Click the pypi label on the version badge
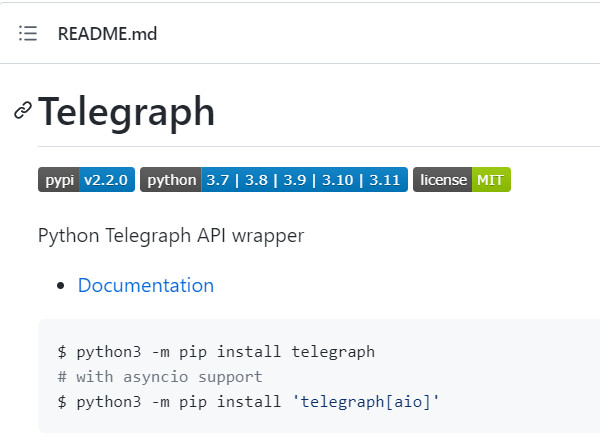 (58, 180)
